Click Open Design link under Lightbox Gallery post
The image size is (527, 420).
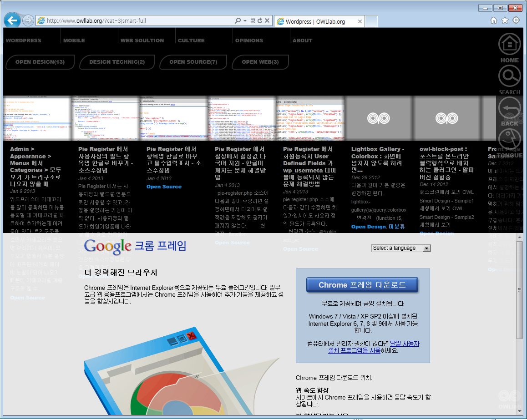pos(368,227)
